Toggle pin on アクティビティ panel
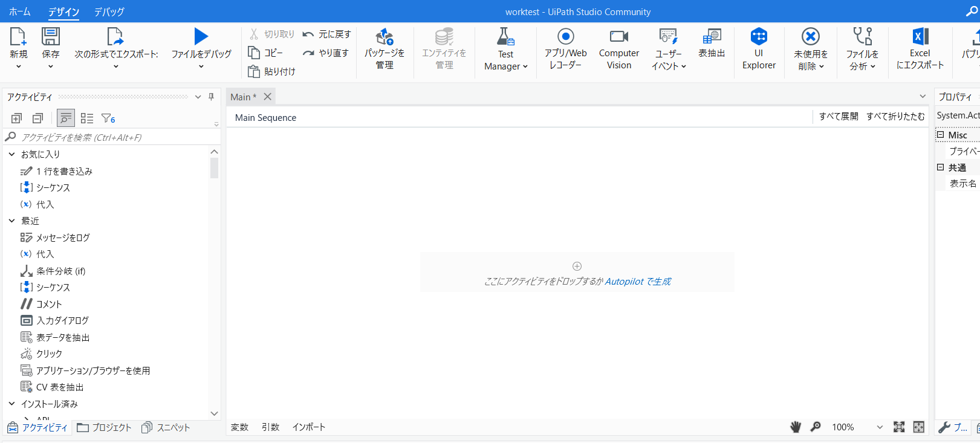The image size is (980, 443). click(211, 97)
